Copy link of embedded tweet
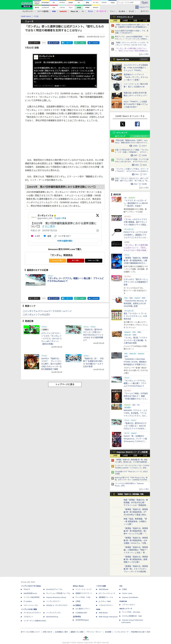Image resolution: width=171 pixels, height=644 pixels. tap(63, 236)
